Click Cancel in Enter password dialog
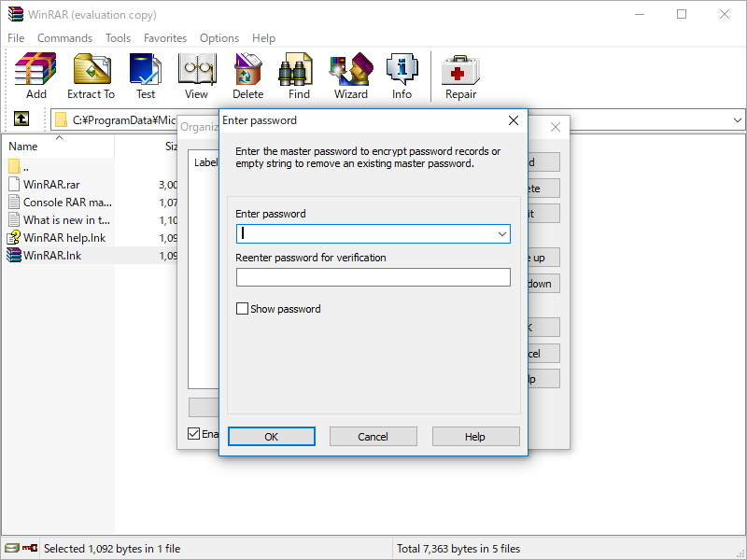This screenshot has height=560, width=747. tap(373, 436)
